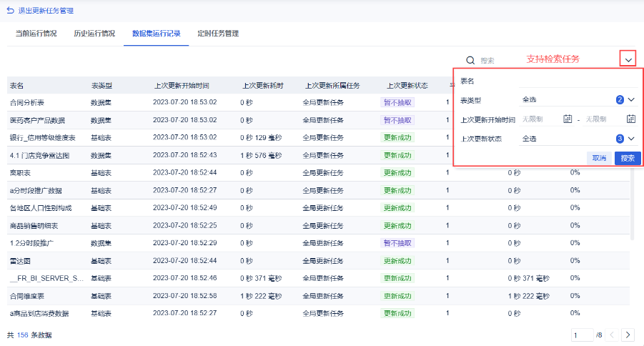Click the 表名 column header

click(17, 86)
